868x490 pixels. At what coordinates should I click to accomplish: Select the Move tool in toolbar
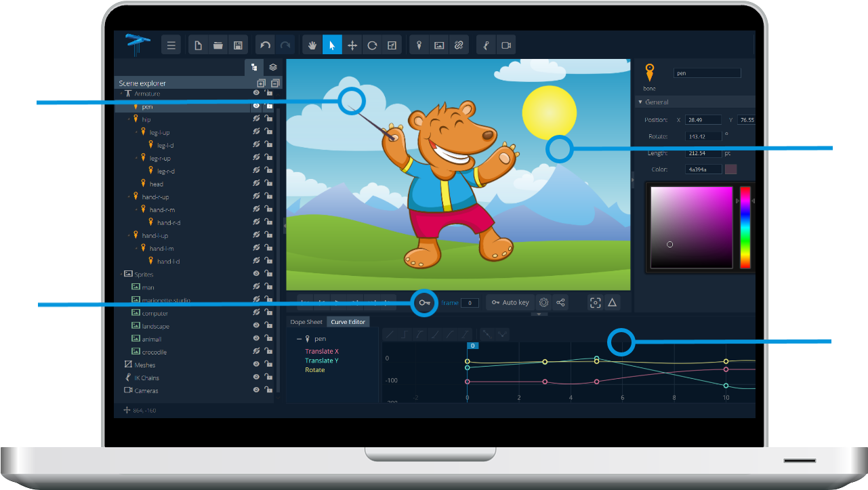352,45
